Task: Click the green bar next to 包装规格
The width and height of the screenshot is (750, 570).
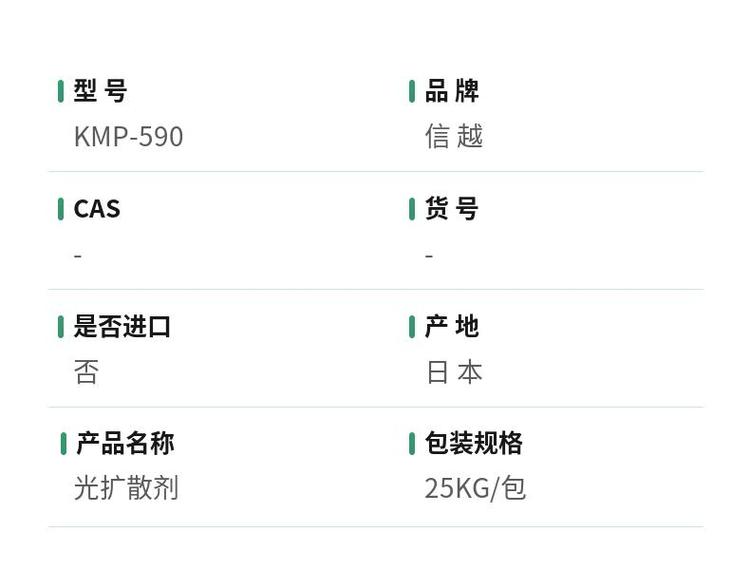Action: [412, 444]
